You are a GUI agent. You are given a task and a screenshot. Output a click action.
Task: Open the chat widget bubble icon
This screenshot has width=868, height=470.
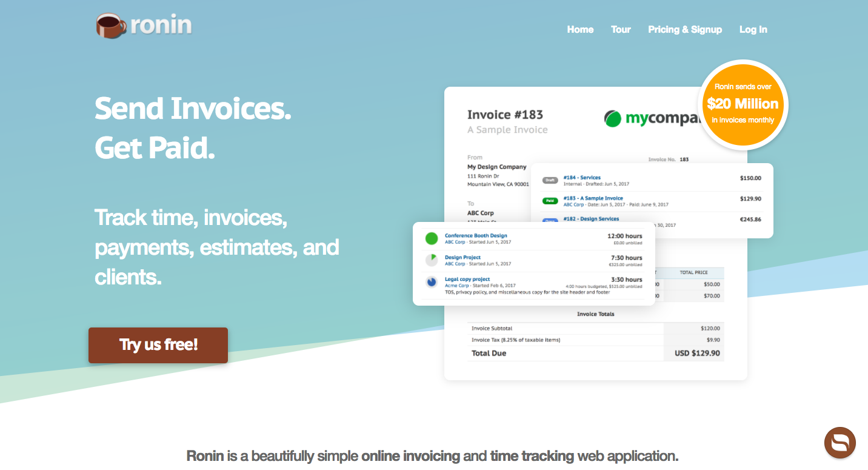tap(840, 443)
